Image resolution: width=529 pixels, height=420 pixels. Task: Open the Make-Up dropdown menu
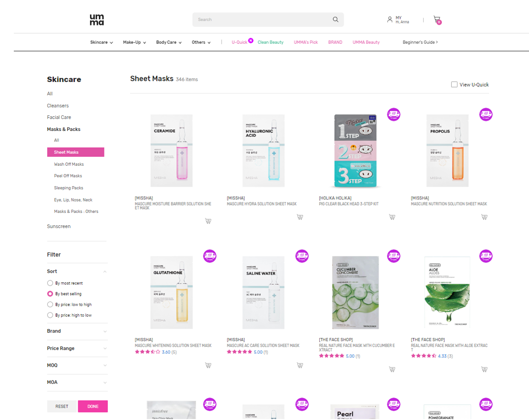point(134,42)
